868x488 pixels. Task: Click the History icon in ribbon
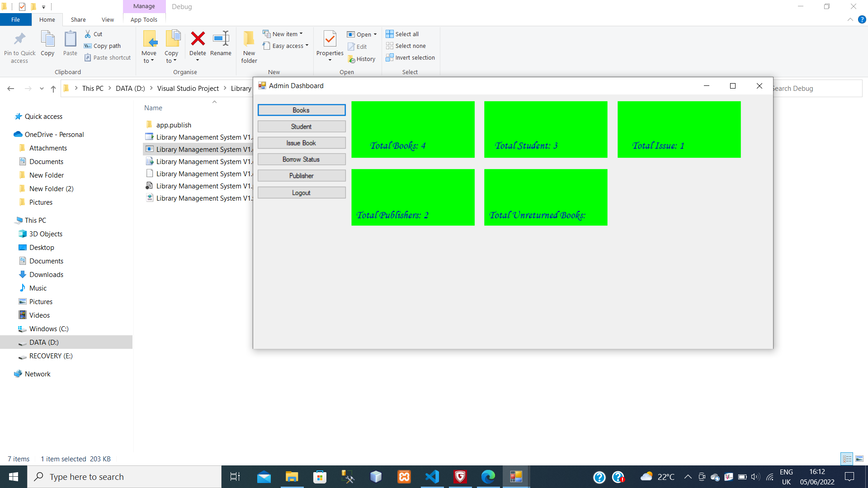tap(352, 59)
